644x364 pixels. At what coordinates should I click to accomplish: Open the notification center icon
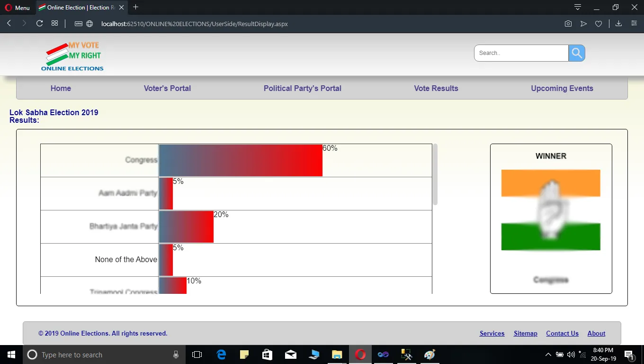point(629,355)
